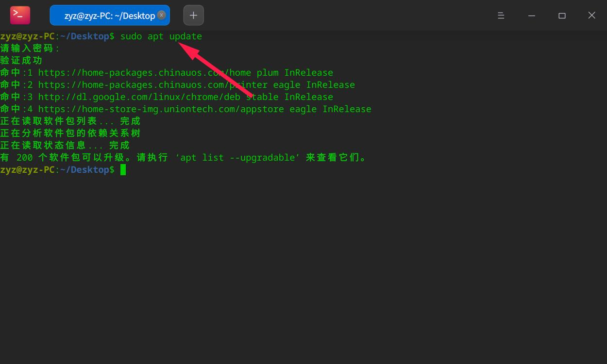
Task: Select the zyz@zyz-PC: ~/Desktop tab
Action: click(x=110, y=15)
